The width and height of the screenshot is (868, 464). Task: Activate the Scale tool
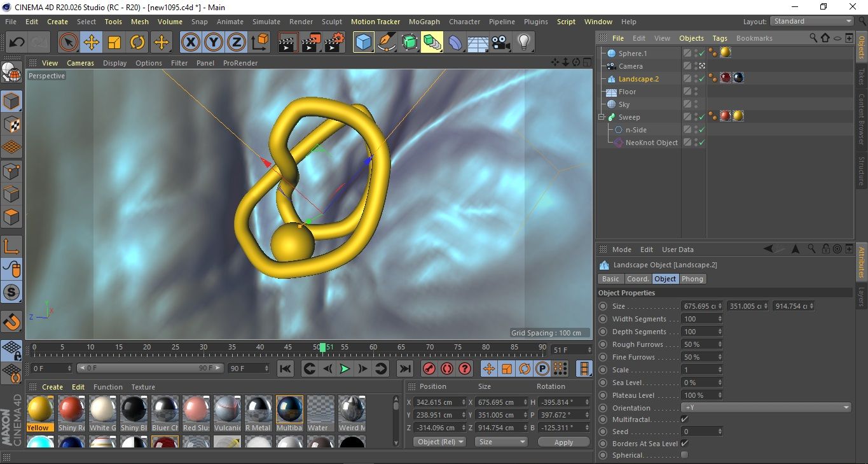tap(114, 43)
